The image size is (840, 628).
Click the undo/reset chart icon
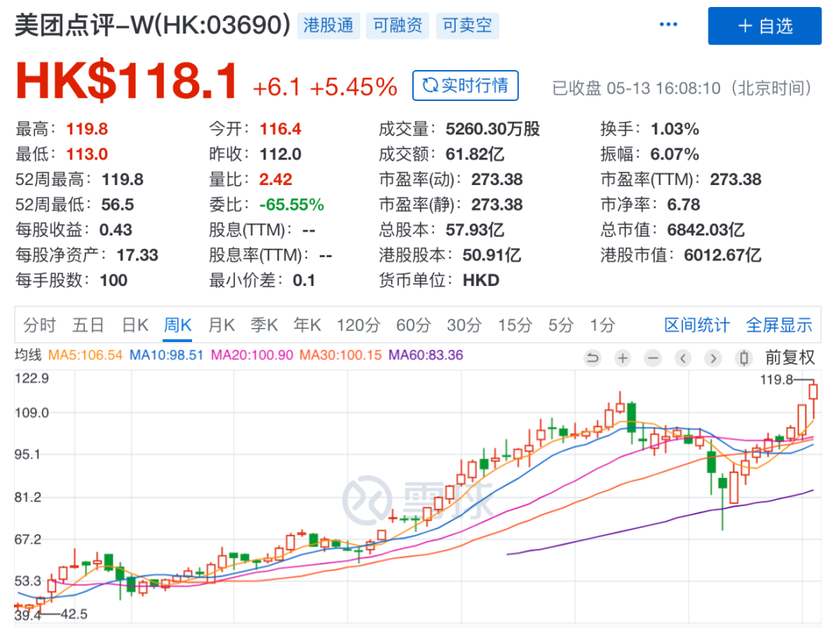[x=593, y=358]
